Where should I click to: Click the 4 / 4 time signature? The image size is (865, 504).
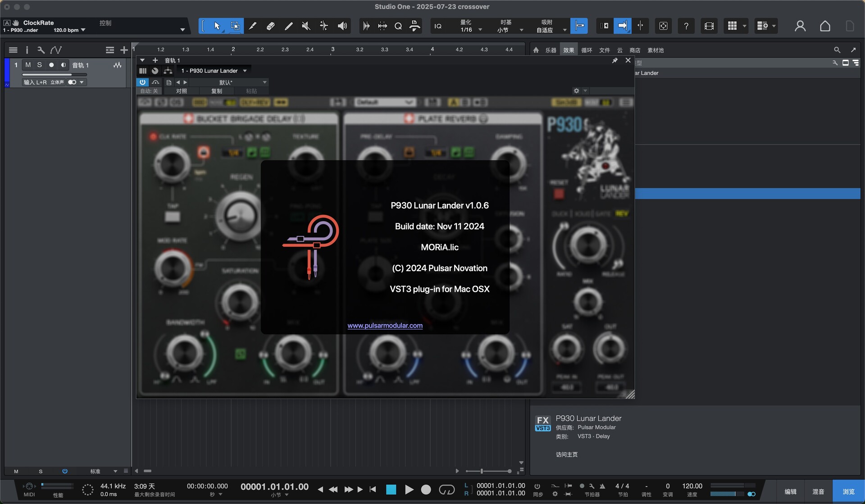pos(622,486)
